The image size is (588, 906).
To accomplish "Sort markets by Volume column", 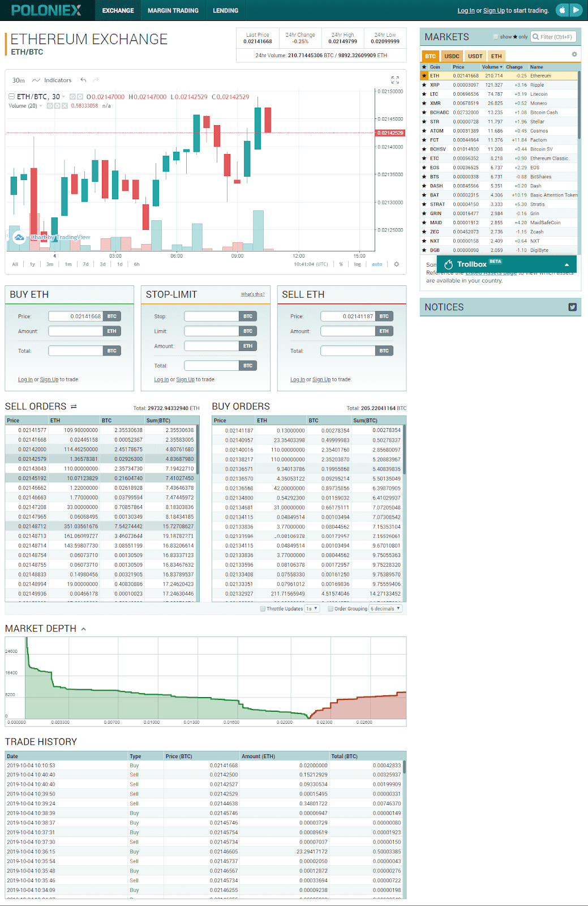I will tap(492, 67).
